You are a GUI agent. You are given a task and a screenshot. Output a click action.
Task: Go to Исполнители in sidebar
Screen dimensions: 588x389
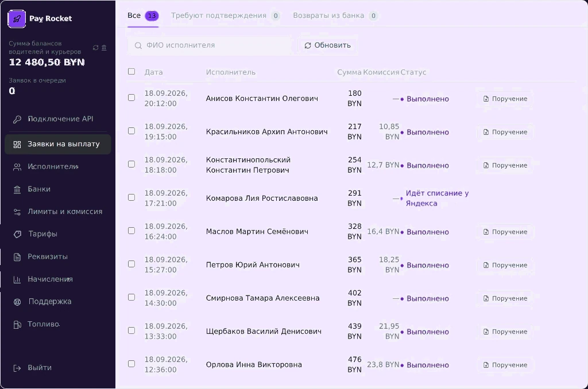58,167
